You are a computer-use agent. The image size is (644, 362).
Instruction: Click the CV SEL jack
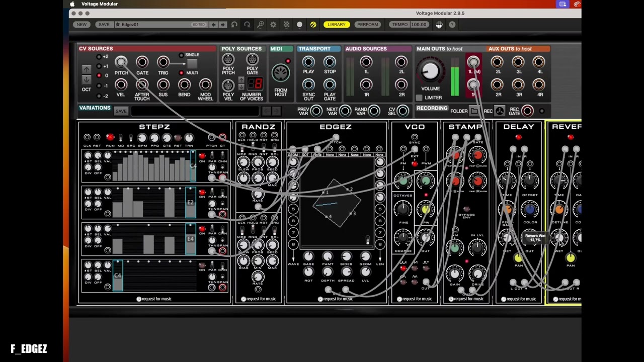tap(403, 111)
